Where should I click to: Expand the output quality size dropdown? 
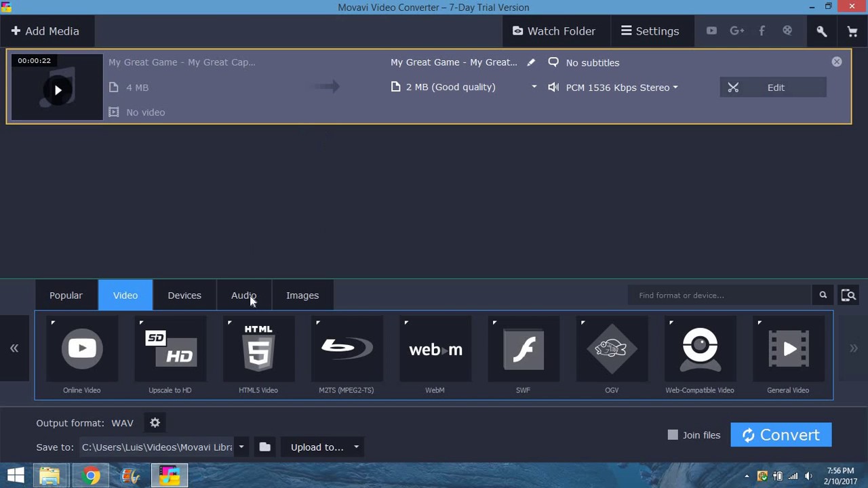(x=534, y=87)
